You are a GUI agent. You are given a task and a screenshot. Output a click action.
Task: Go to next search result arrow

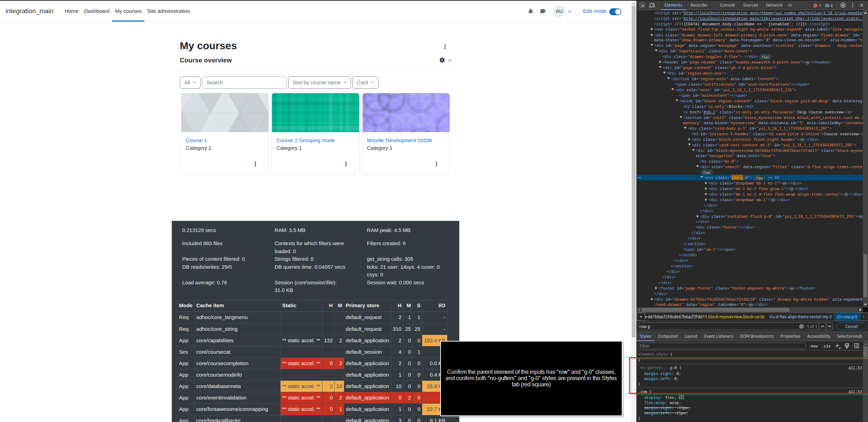click(x=830, y=326)
